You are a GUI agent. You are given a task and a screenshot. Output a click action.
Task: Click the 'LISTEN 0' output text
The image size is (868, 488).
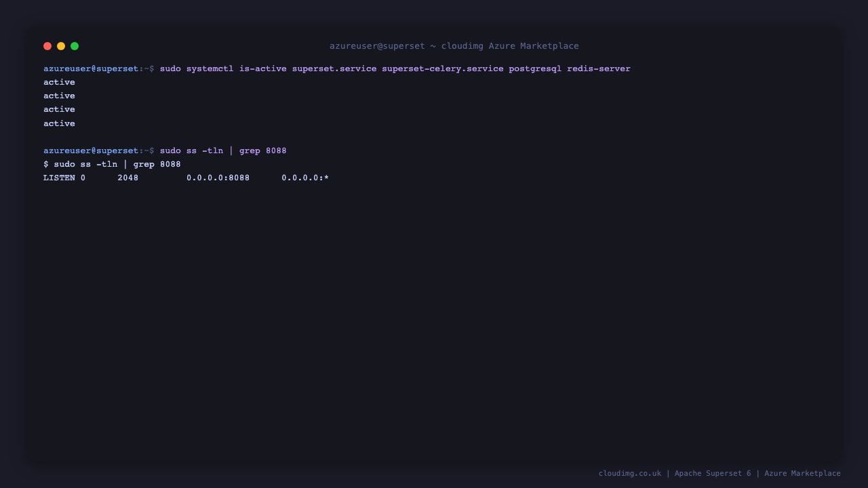(x=64, y=178)
